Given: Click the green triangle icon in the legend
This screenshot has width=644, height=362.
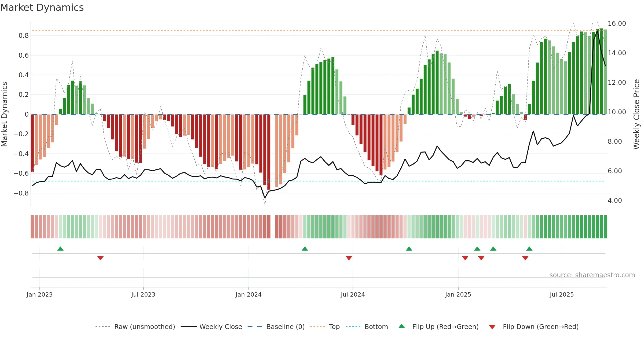Looking at the screenshot, I should (x=402, y=326).
